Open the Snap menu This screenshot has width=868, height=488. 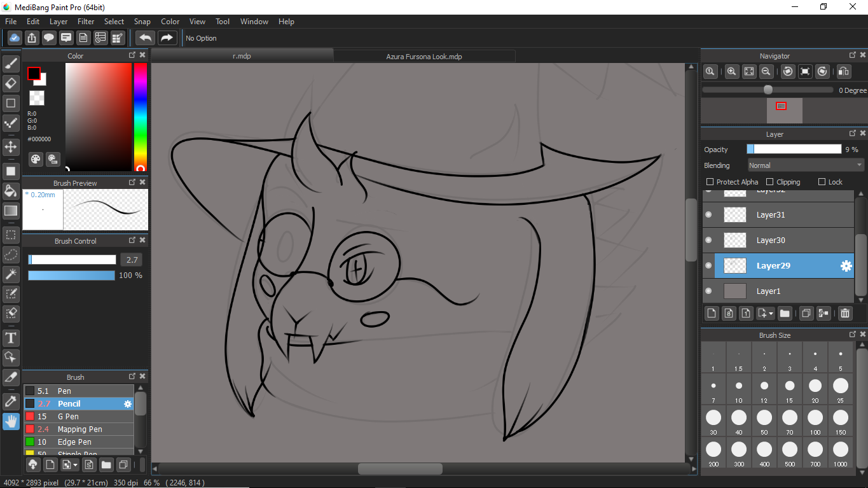coord(142,22)
